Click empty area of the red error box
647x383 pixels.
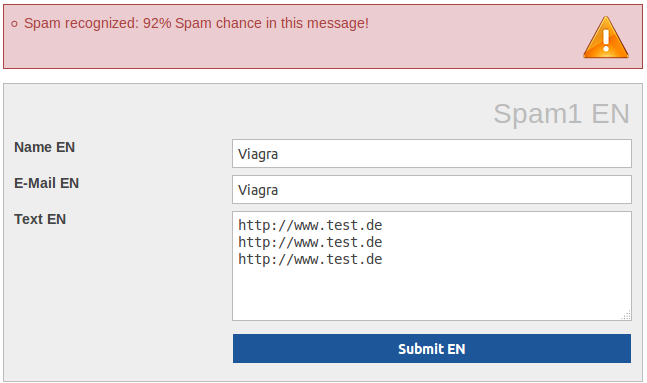point(289,52)
